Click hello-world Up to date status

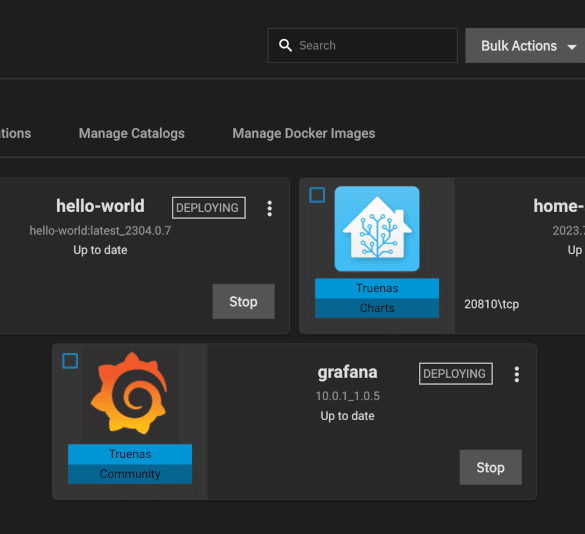[100, 250]
